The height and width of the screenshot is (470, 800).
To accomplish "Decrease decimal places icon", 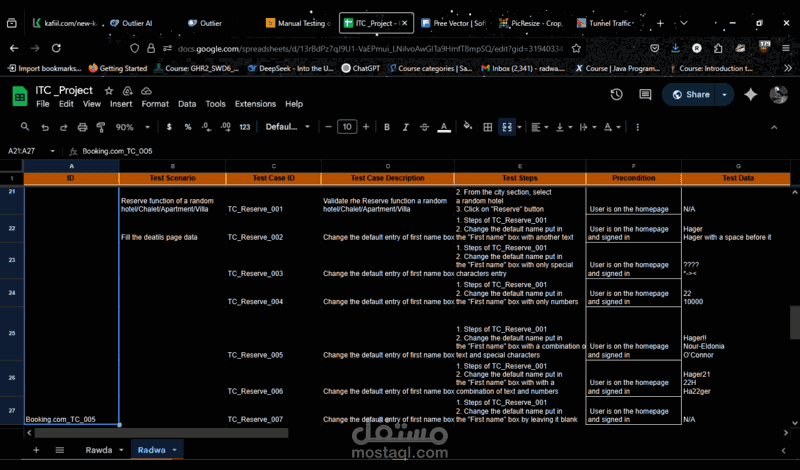I will tap(207, 127).
